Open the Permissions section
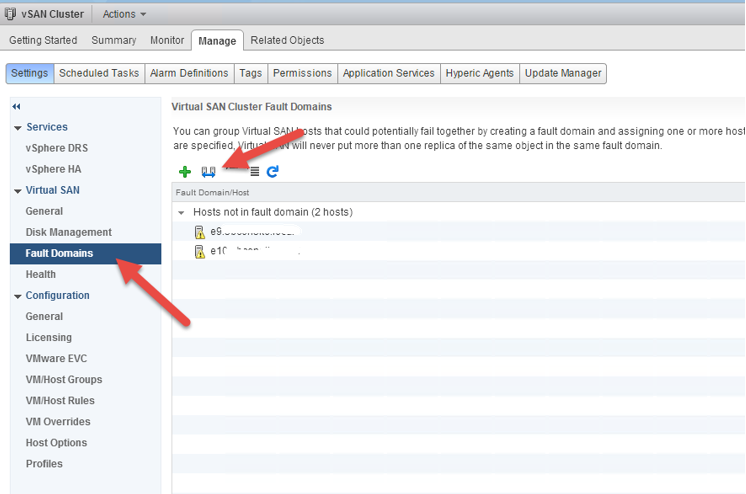This screenshot has width=746, height=494. click(303, 73)
